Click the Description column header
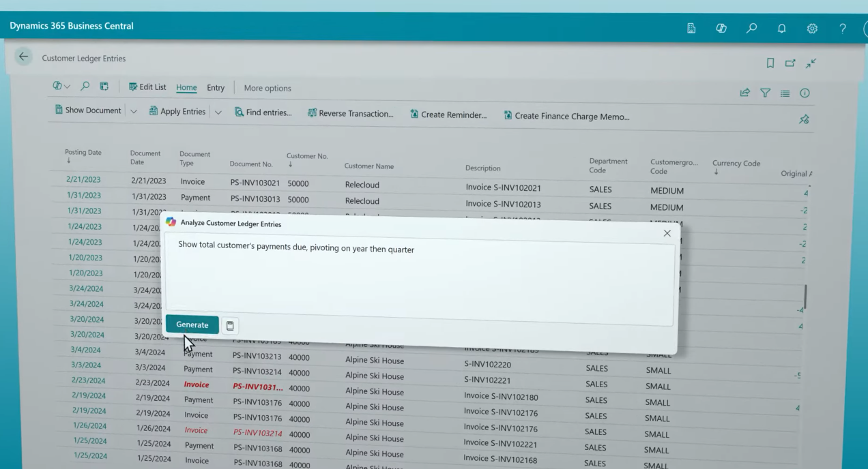Viewport: 868px width, 469px height. tap(482, 168)
